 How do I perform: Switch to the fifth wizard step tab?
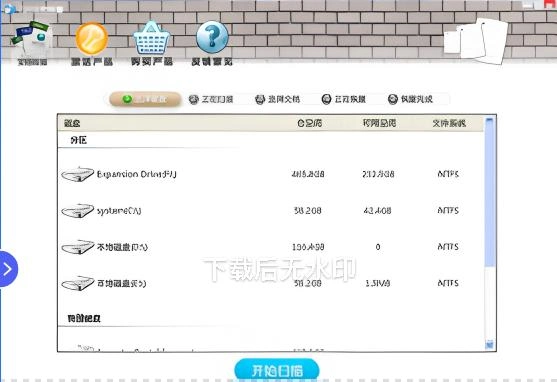[410, 99]
